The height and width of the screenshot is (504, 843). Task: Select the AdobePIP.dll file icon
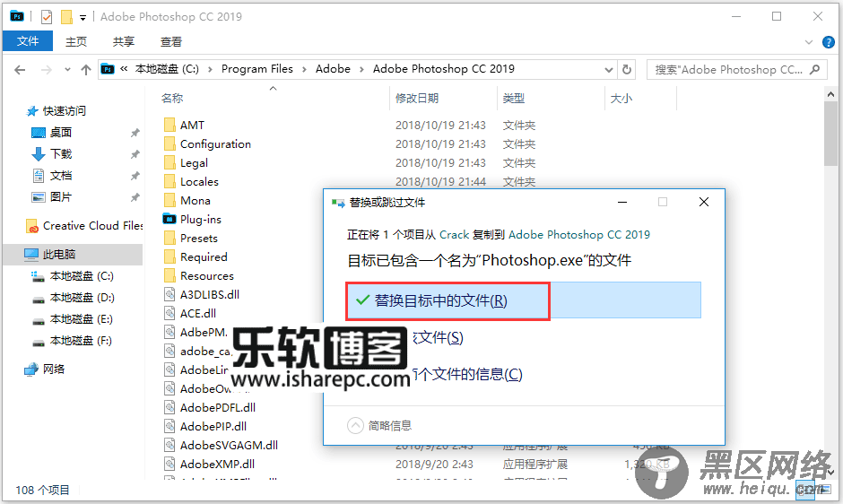coord(169,426)
